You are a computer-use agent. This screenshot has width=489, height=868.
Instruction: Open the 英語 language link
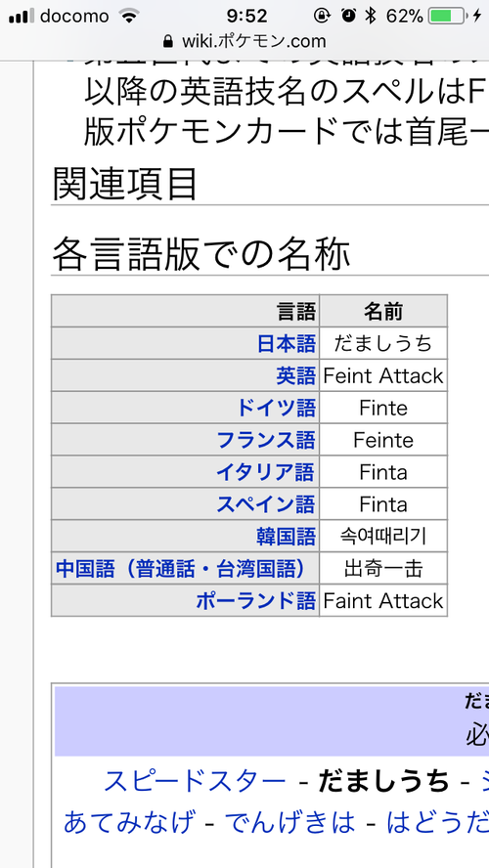coord(295,376)
